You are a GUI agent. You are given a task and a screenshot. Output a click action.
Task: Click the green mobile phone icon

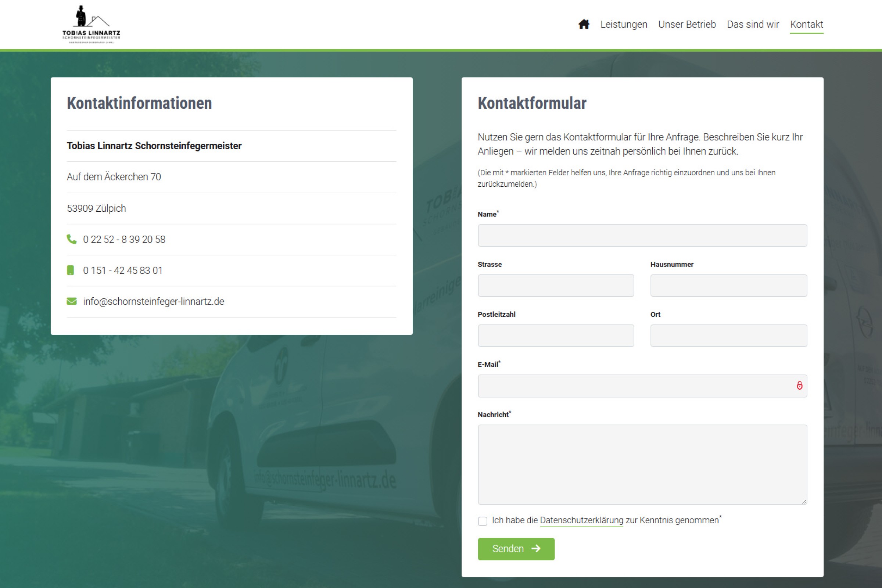pyautogui.click(x=71, y=270)
